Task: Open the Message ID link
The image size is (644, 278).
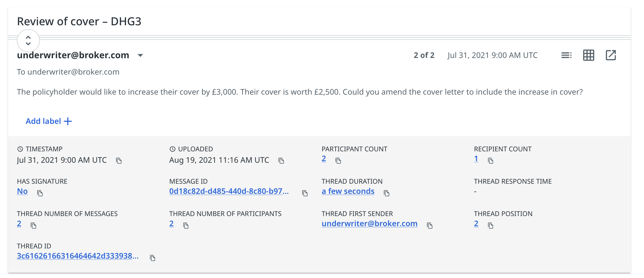Action: point(229,191)
